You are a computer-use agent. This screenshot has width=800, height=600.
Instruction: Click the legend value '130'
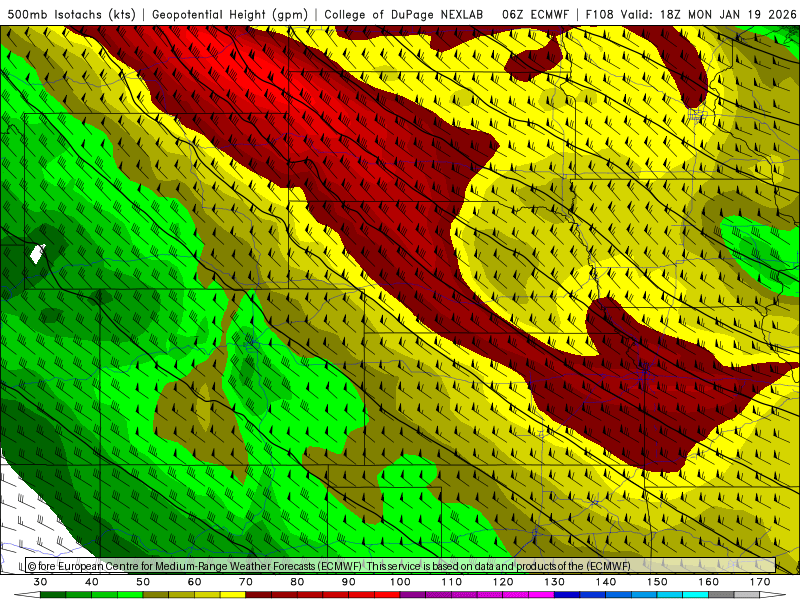pyautogui.click(x=555, y=582)
